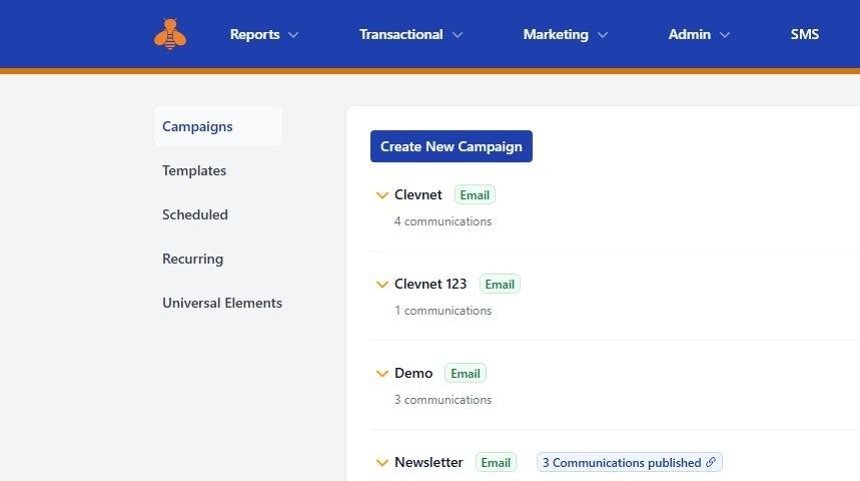Expand the Newsletter campaign chevron
Viewport: 860px width, 481px height.
click(x=382, y=463)
